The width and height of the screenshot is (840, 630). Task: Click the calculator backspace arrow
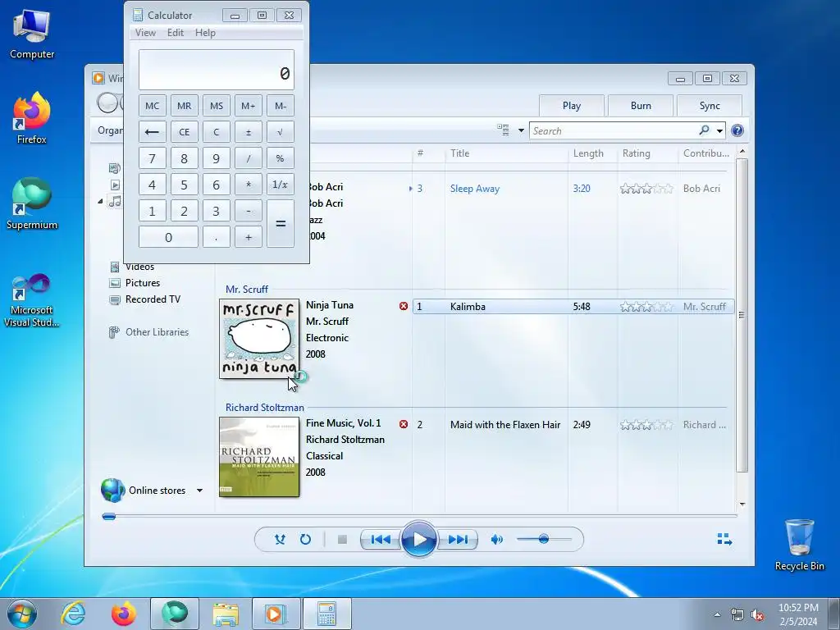[x=152, y=132]
